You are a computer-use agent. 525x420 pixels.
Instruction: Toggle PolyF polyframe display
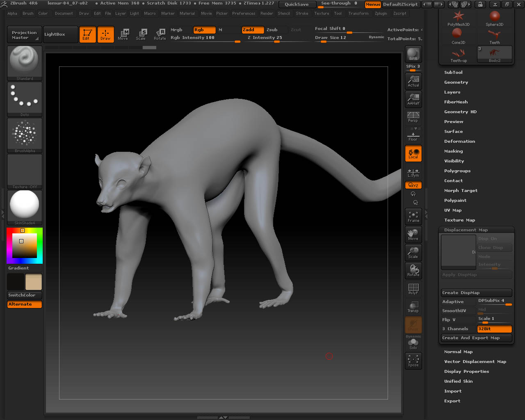[x=413, y=288]
